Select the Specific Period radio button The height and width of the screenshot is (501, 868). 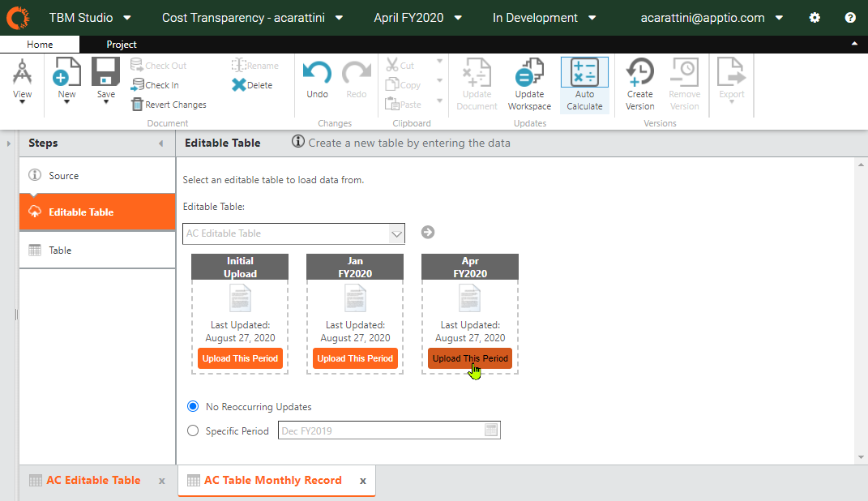tap(192, 430)
